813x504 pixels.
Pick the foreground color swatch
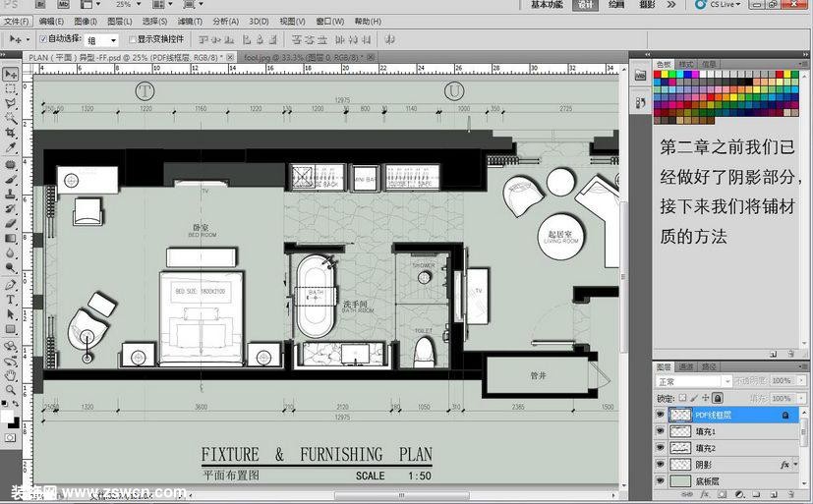tap(7, 416)
